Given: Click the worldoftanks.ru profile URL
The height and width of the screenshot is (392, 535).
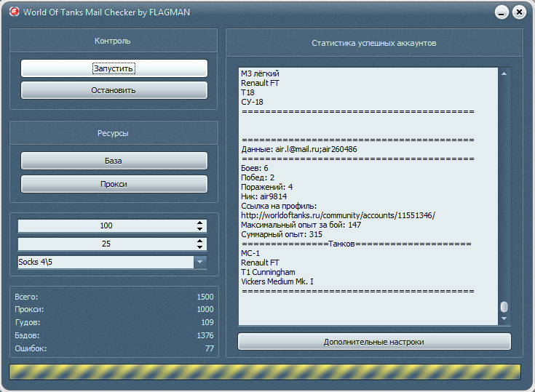Looking at the screenshot, I should [338, 215].
